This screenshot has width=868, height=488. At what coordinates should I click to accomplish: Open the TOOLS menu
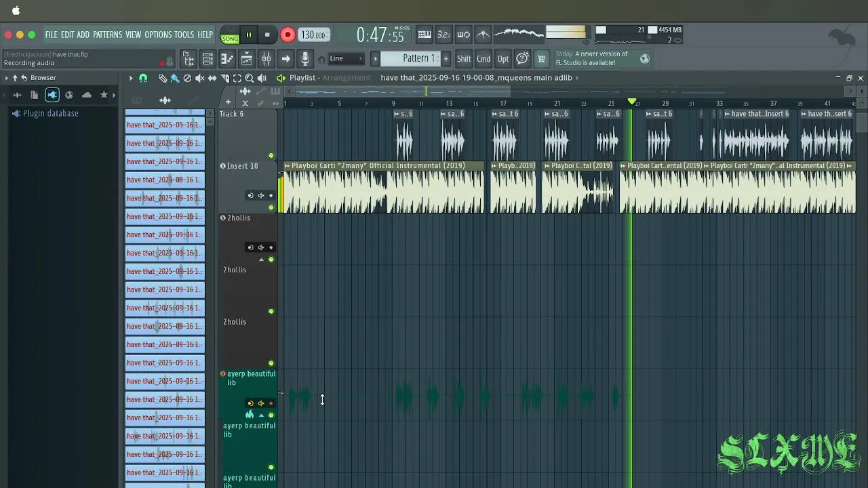(184, 35)
